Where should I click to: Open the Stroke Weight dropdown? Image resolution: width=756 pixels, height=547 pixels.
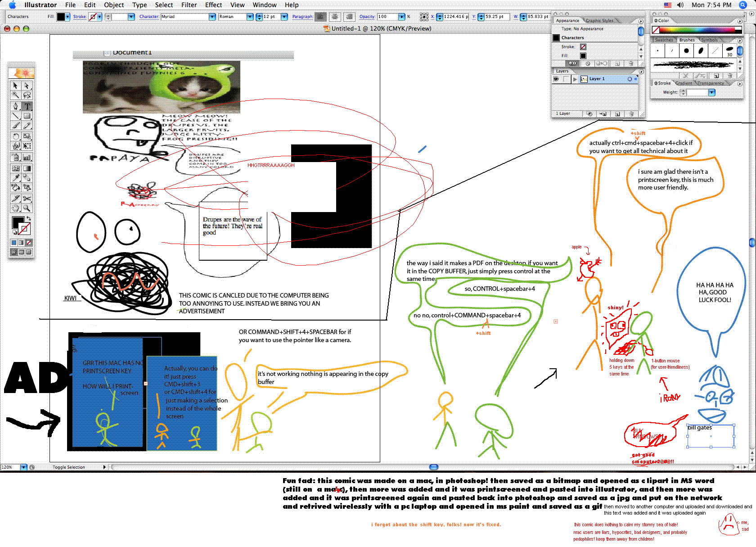pyautogui.click(x=711, y=92)
